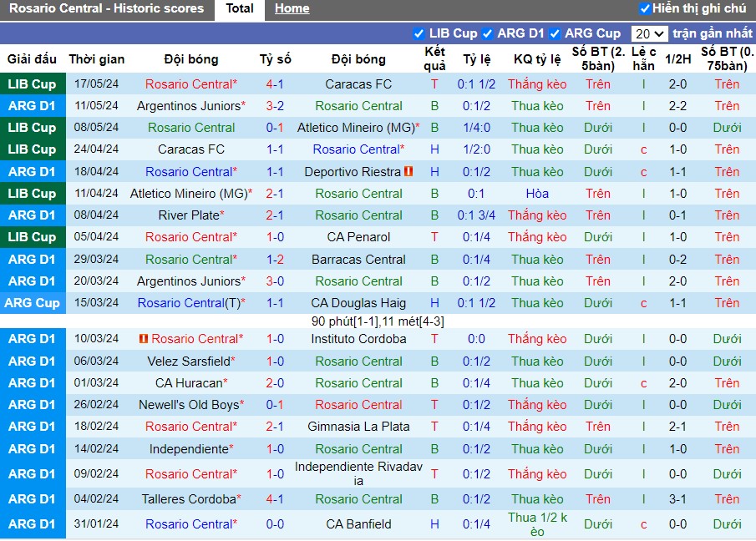Click the 2-1 score against River Plate
Viewport: 756px width, 541px height.
click(275, 215)
